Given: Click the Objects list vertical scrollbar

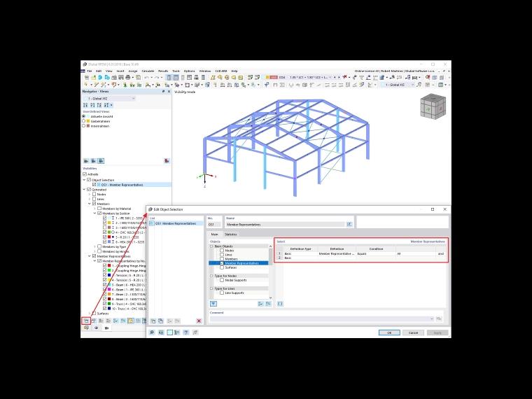Looking at the screenshot, I should pos(270,272).
